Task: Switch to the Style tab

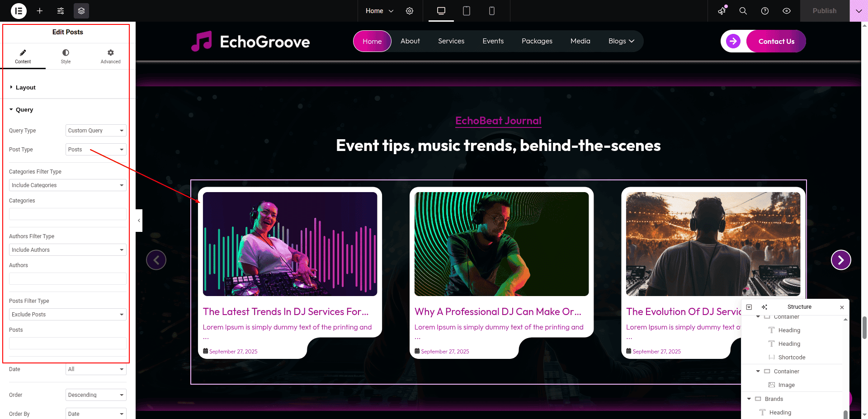Action: point(66,56)
